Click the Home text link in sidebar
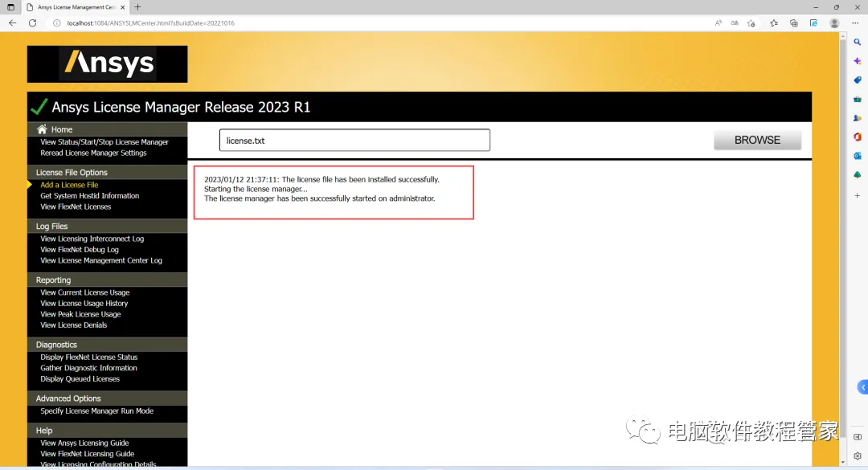Image resolution: width=868 pixels, height=470 pixels. 61,129
